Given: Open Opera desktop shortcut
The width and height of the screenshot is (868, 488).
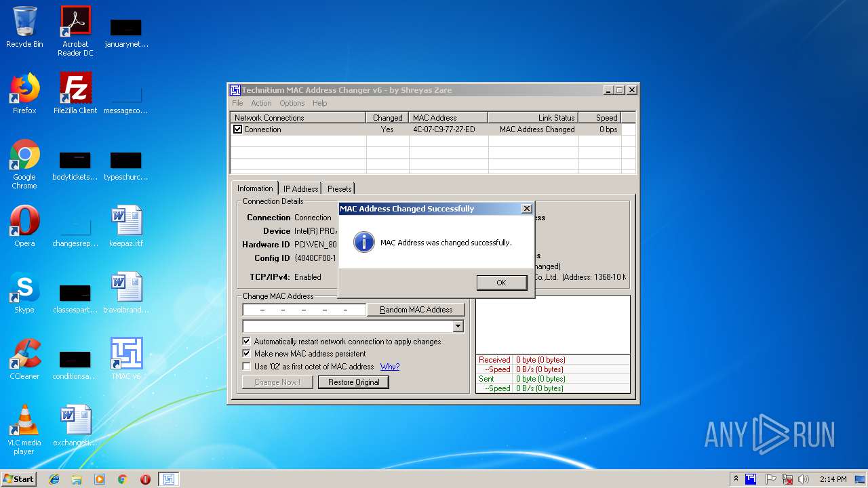Looking at the screenshot, I should (24, 226).
